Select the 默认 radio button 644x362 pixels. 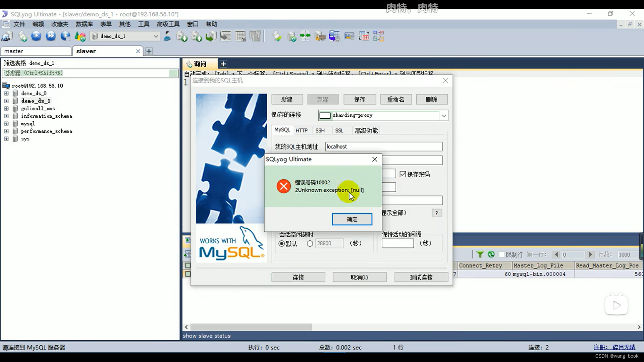point(282,244)
